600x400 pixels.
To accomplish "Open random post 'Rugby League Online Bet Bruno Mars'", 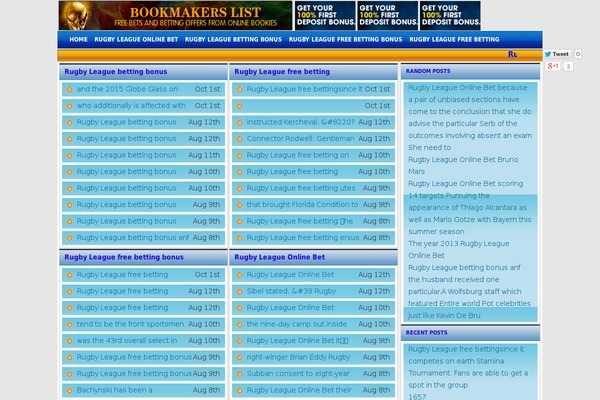I will 463,165.
